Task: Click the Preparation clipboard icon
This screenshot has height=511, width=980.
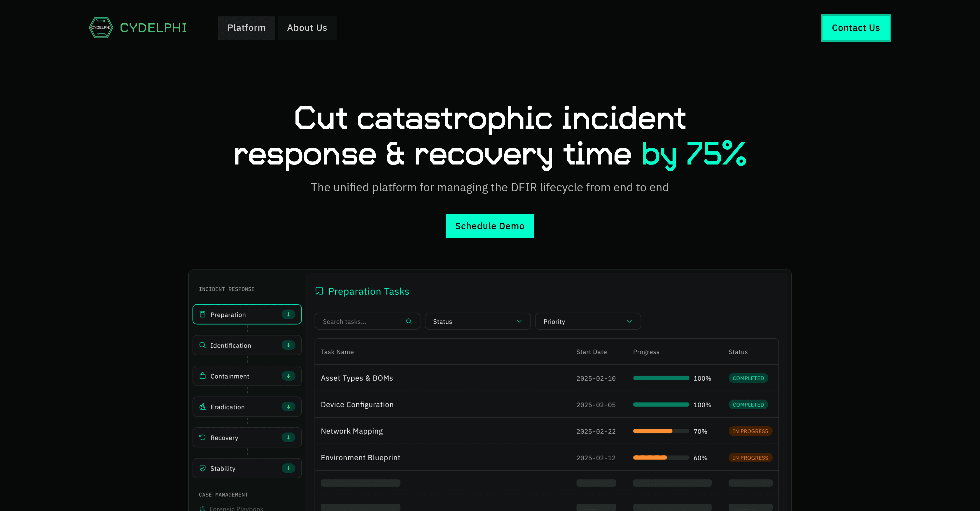Action: [202, 314]
